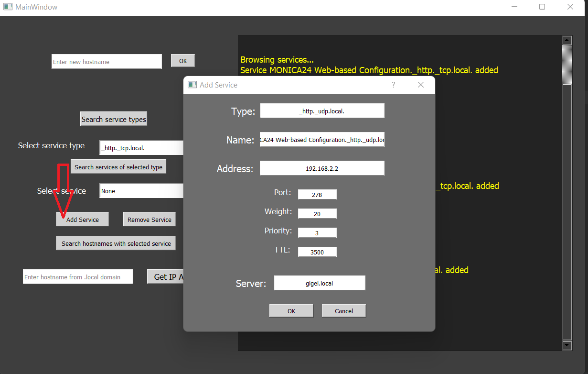Click the Get IP button
Viewport: 588px width, 374px height.
coord(165,277)
